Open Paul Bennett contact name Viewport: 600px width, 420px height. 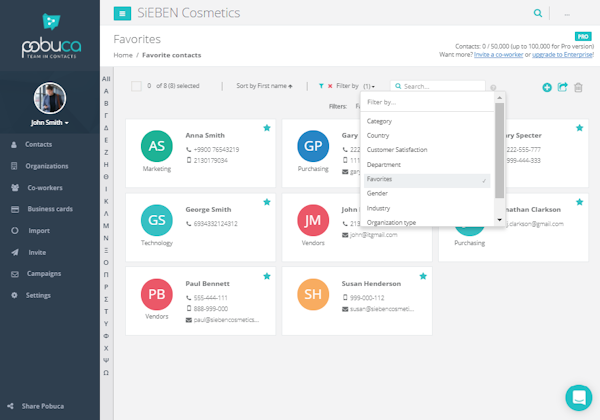coord(207,284)
